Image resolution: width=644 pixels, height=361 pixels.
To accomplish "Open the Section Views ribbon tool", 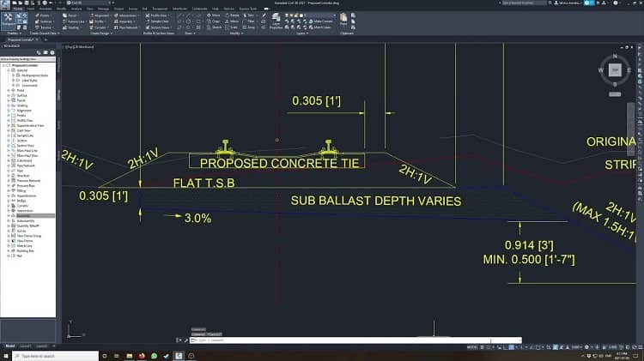I will point(159,27).
